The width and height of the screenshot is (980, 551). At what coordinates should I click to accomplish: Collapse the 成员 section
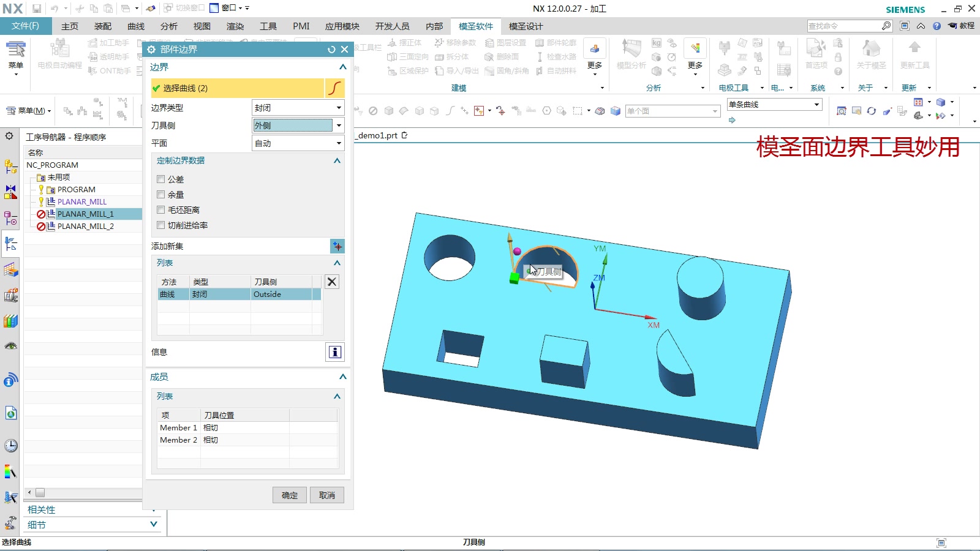[342, 377]
